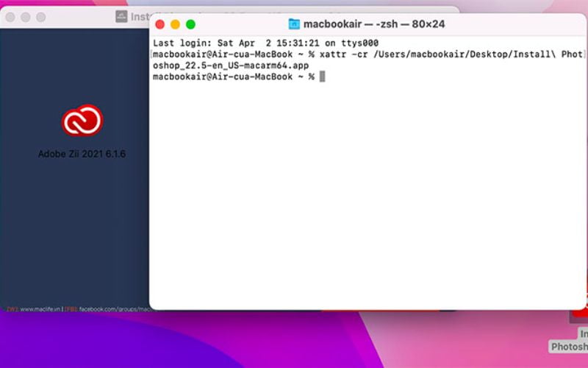Click the 'Last login: Sat Apr 2' line
The height and width of the screenshot is (368, 588).
265,43
